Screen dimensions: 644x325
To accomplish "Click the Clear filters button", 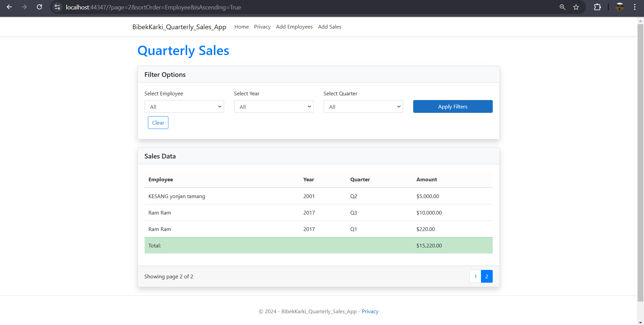I will [158, 123].
